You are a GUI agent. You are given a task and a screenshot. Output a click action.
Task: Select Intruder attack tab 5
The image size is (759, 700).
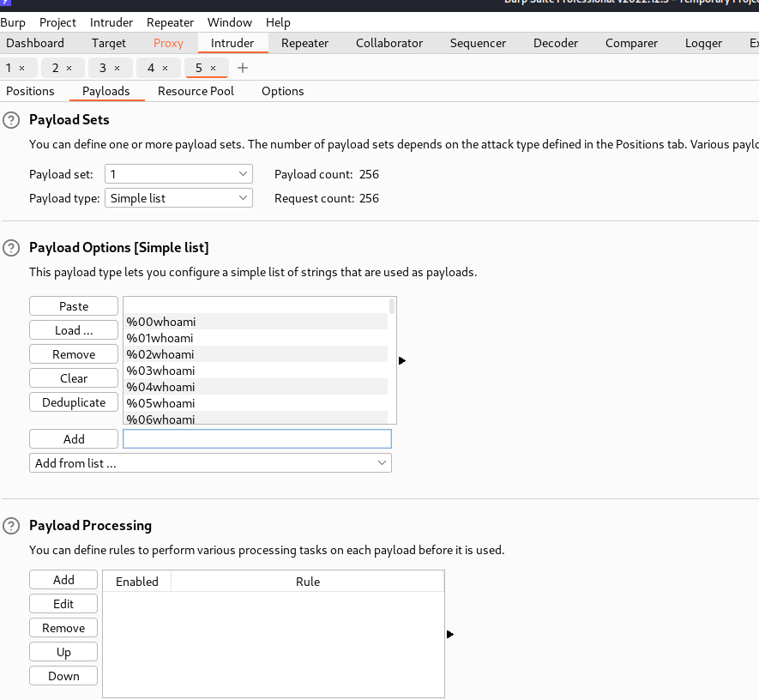(x=199, y=69)
